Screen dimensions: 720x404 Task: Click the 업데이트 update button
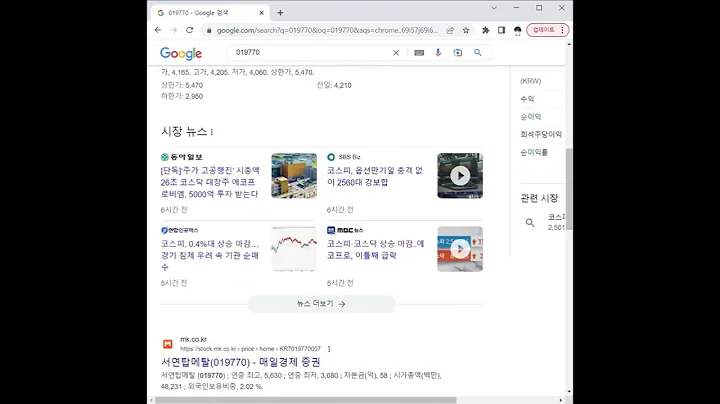pos(548,30)
